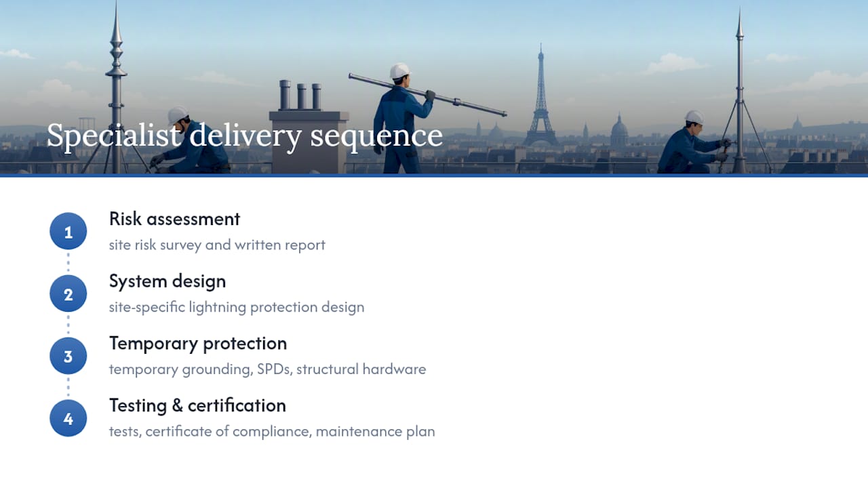Click the number 1 step circle

(68, 232)
